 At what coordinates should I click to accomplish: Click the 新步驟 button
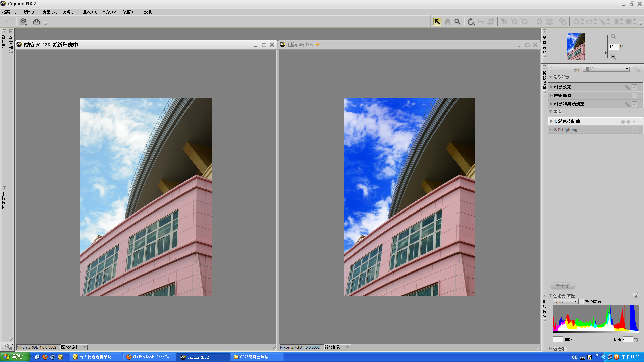pyautogui.click(x=562, y=286)
